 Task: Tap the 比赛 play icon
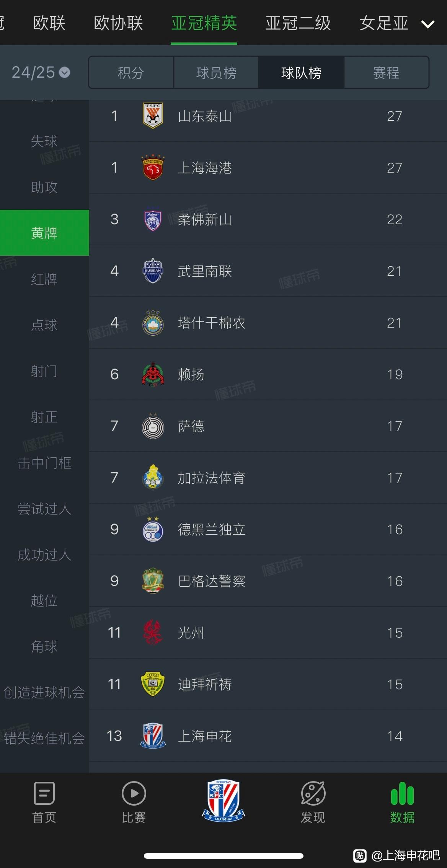134,794
